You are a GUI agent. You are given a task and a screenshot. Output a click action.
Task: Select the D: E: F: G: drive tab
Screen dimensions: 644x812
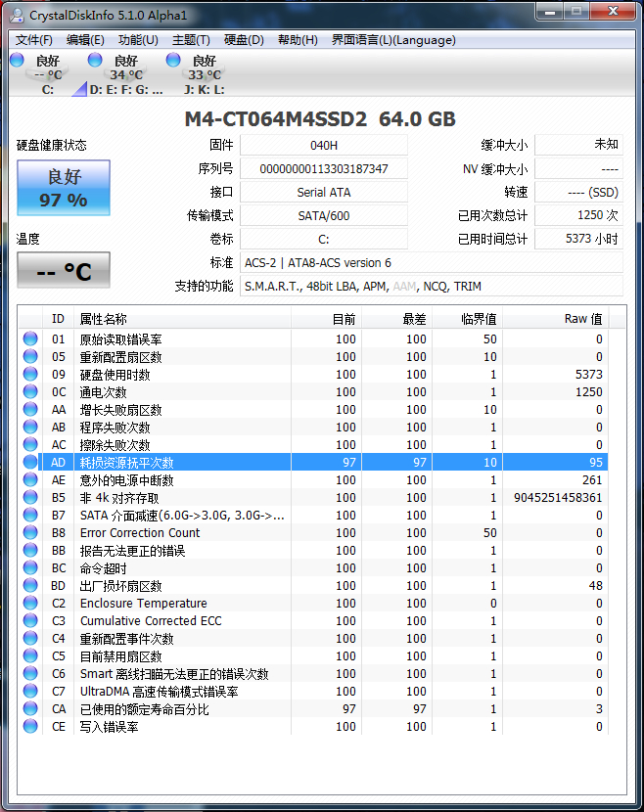click(126, 74)
